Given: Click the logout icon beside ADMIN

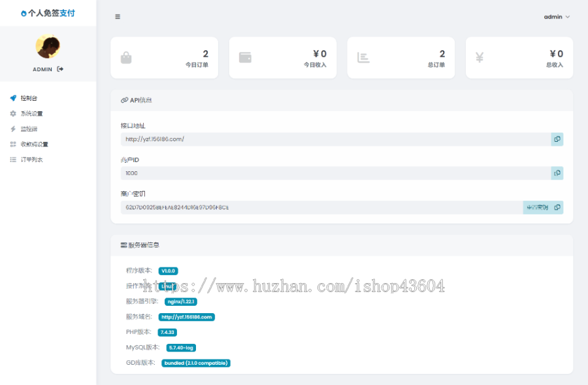Looking at the screenshot, I should coord(60,69).
